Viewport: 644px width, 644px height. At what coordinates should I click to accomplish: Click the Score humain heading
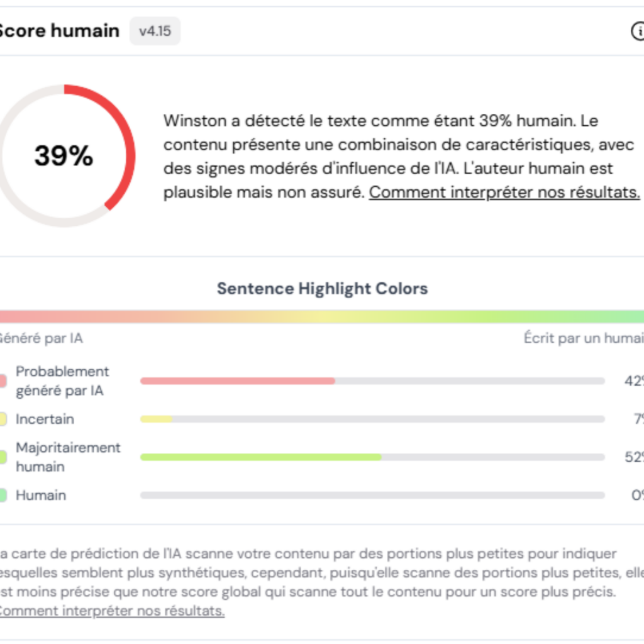coord(58,31)
